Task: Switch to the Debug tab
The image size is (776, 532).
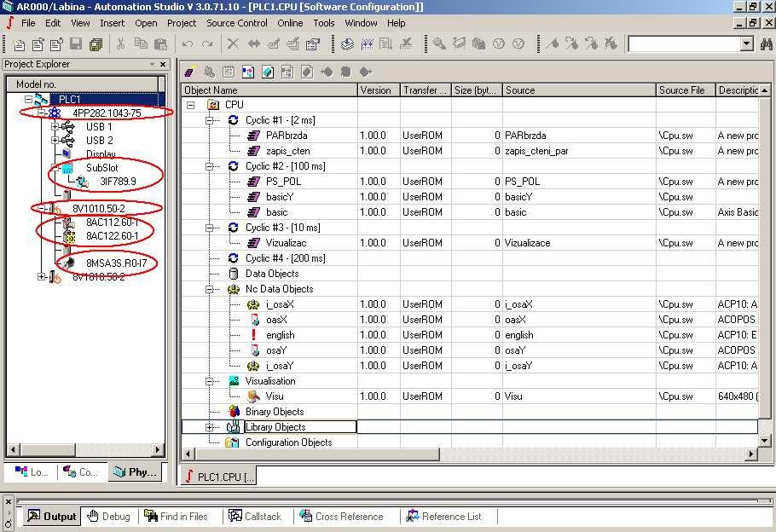Action: pyautogui.click(x=109, y=517)
